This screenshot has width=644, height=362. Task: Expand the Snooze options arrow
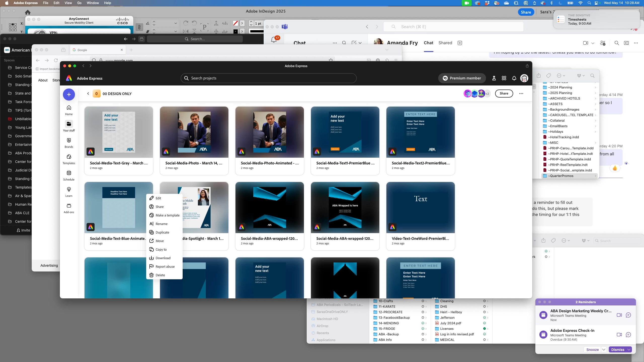[x=604, y=350]
